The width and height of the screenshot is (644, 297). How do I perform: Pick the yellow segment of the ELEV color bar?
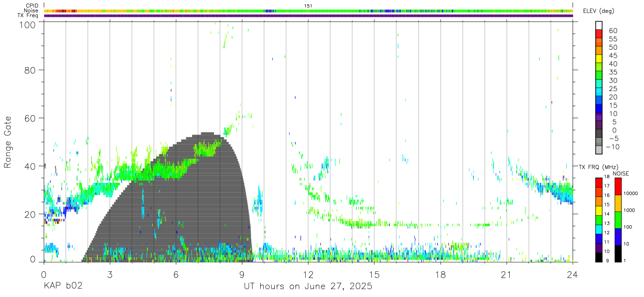pos(599,59)
